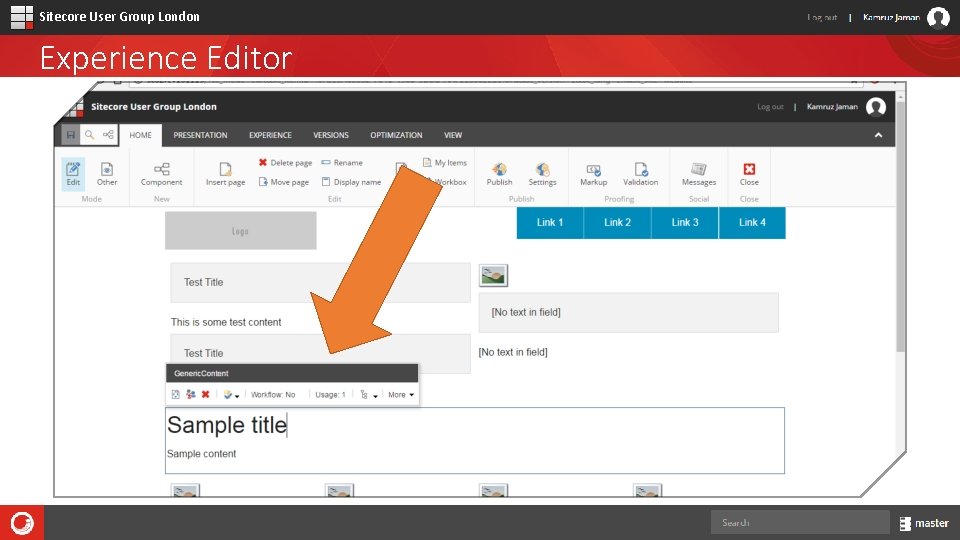Click the Kamruz Jaman username at top-right

click(x=891, y=17)
